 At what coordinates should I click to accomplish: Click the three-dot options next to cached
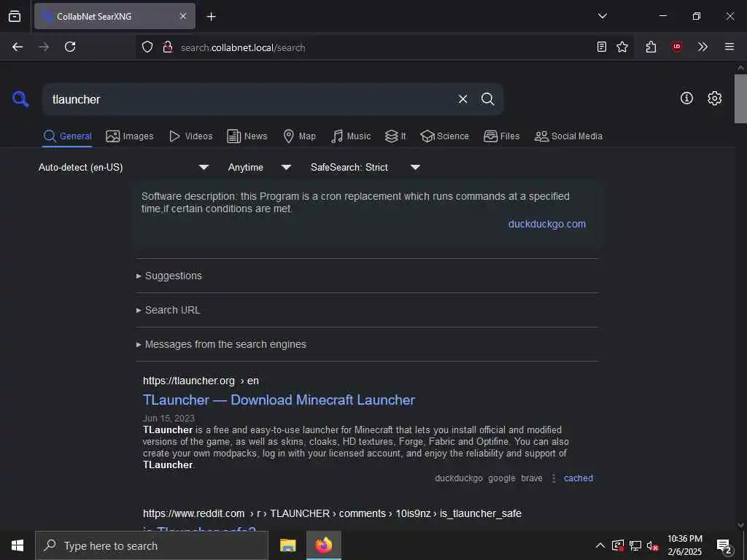[x=553, y=478]
